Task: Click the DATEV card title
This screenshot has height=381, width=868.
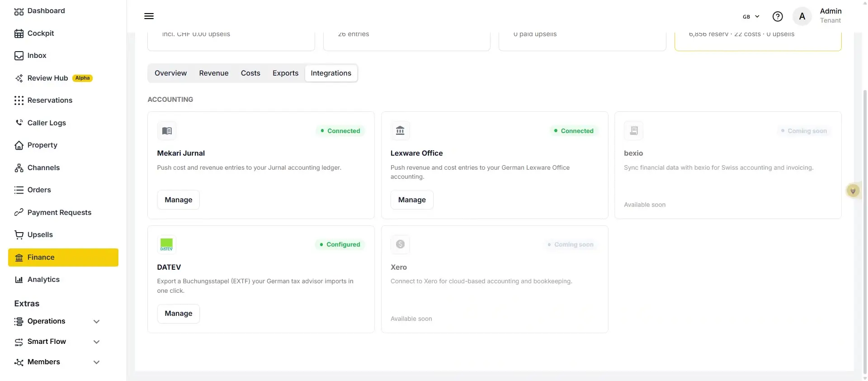Action: (x=169, y=267)
